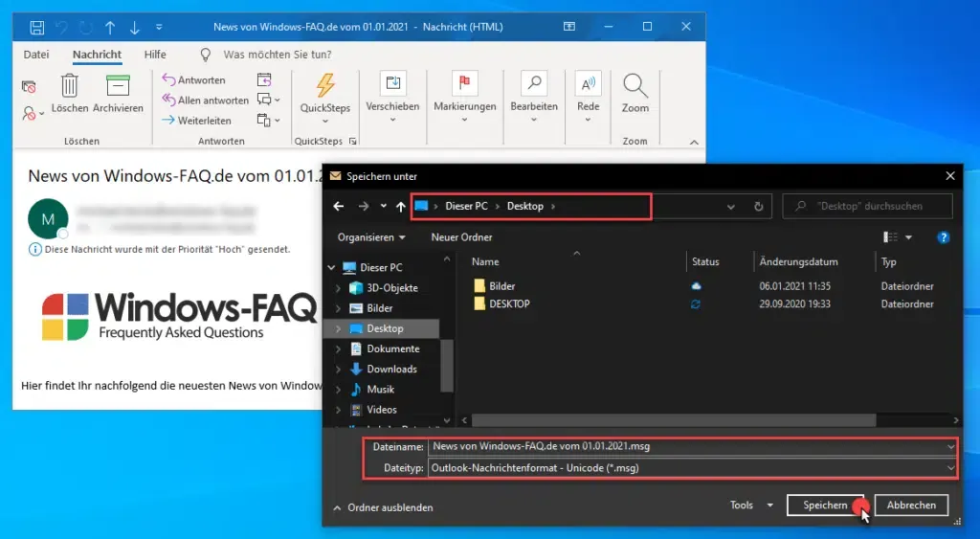Click the Löschen trash can icon
The width and height of the screenshot is (980, 539).
pos(69,85)
